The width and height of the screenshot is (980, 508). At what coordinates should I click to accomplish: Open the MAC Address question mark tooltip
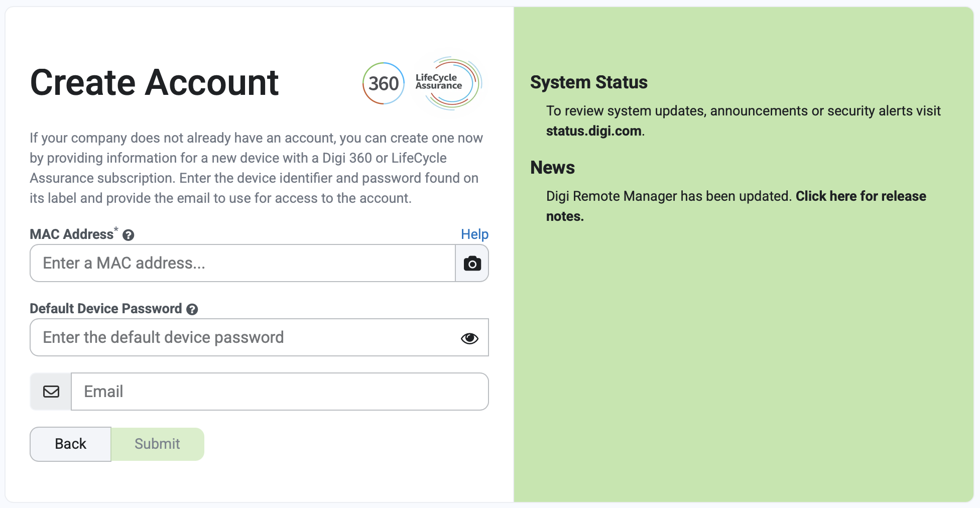129,235
